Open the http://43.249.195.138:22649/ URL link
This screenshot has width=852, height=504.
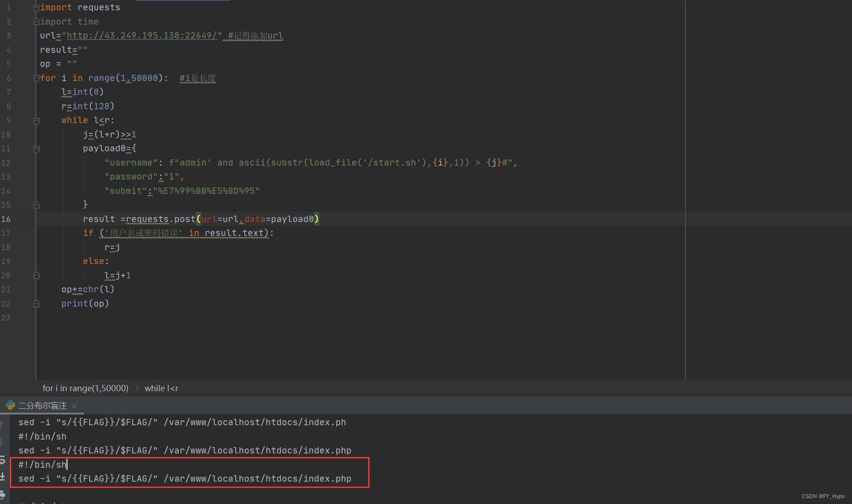tap(142, 35)
